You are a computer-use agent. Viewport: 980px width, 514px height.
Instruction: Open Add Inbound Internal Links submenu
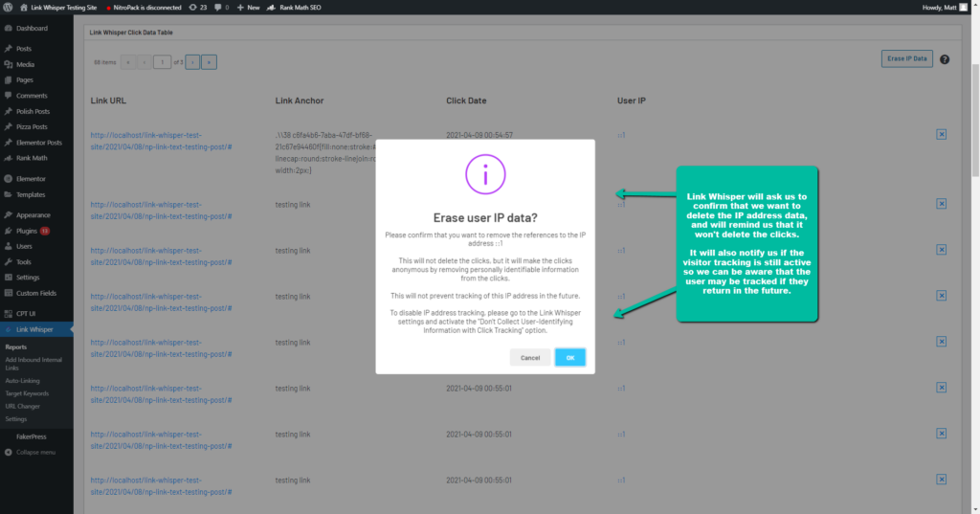pos(33,364)
